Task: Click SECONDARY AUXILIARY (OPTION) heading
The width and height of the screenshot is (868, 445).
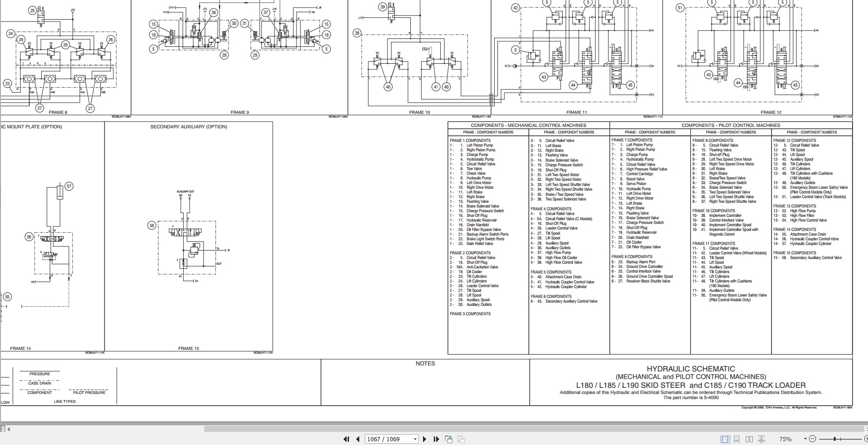Action: click(188, 126)
